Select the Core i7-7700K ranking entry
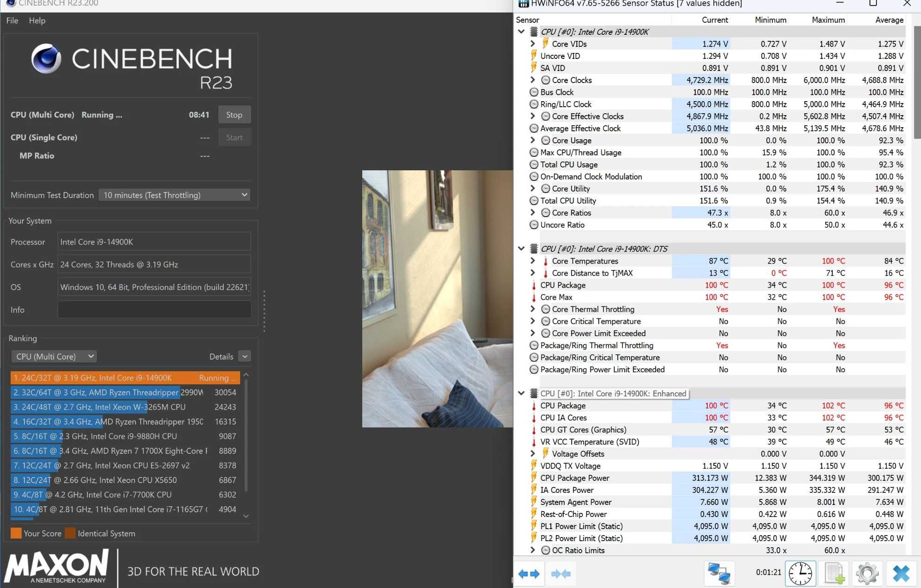Viewport: 921px width, 588px height. [x=125, y=495]
